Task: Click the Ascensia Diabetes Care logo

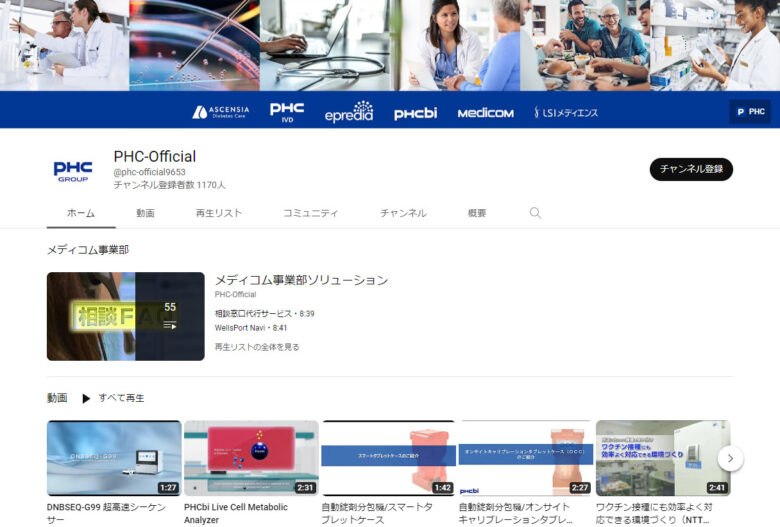Action: pyautogui.click(x=220, y=112)
